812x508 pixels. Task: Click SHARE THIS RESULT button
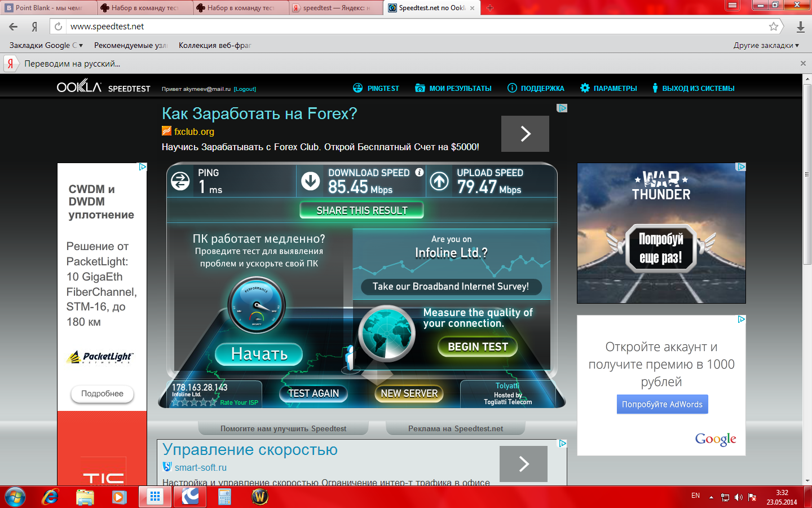(361, 211)
